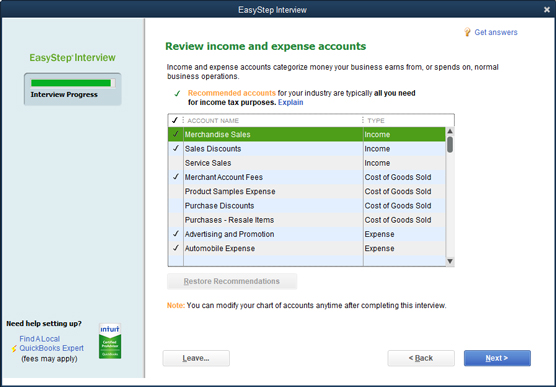556x387 pixels.
Task: Click the Get answers help icon
Action: coord(467,32)
